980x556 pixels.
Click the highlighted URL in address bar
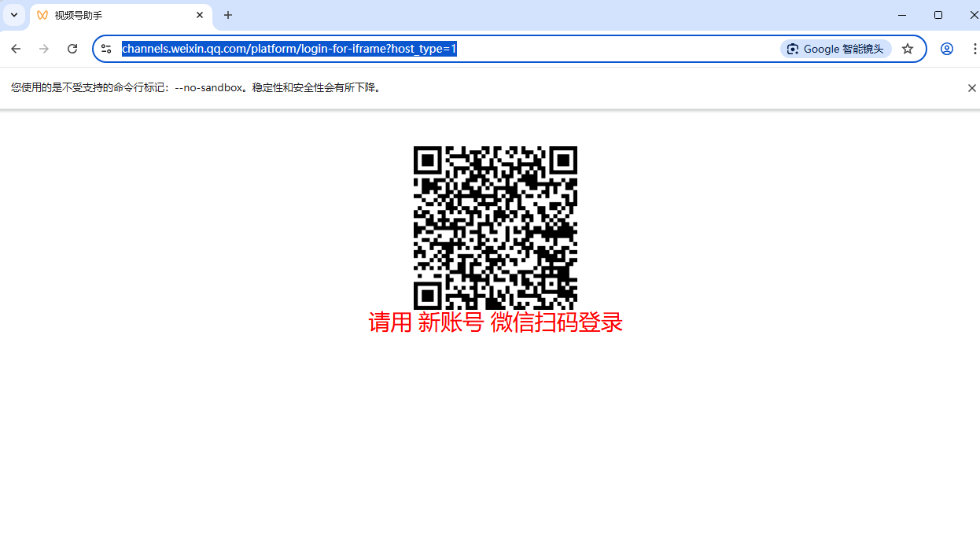pyautogui.click(x=289, y=49)
